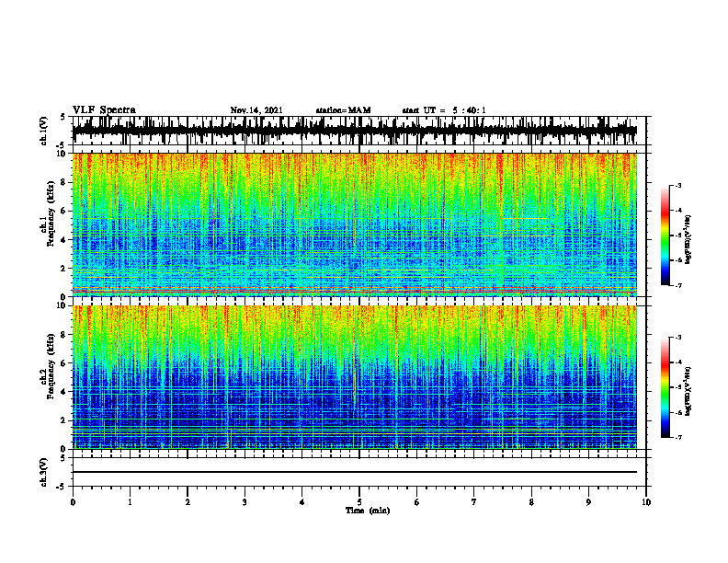Image resolution: width=728 pixels, height=563 pixels.
Task: Click the '2' kHz tick of ch.2 spectrogram
Action: [64, 420]
